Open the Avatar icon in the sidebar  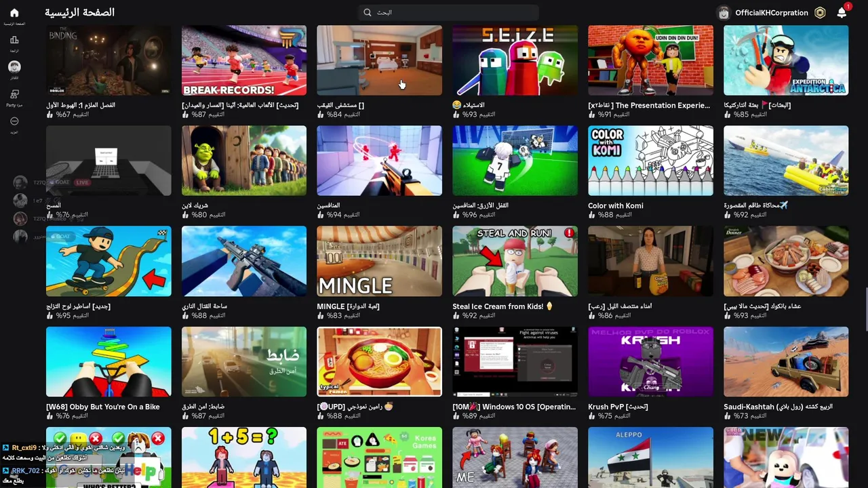(x=14, y=66)
